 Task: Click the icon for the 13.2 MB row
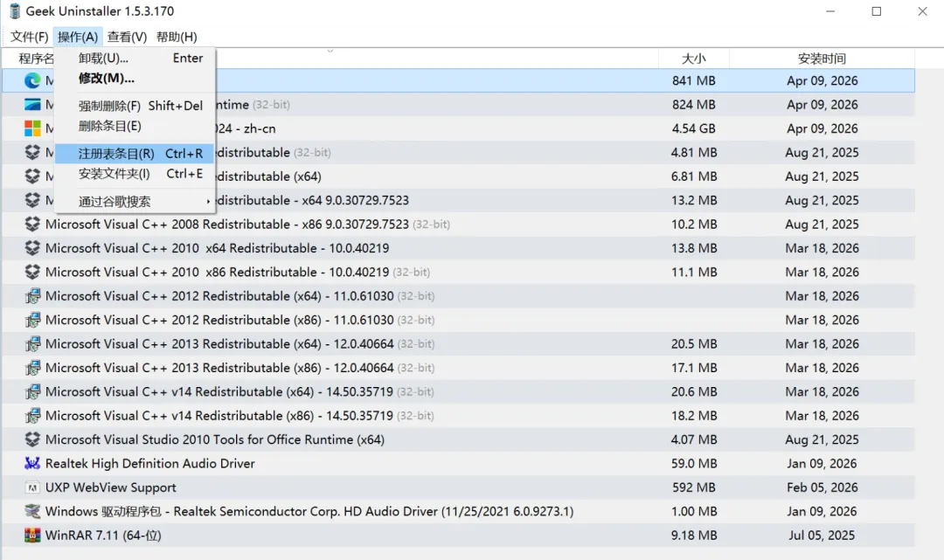click(32, 200)
